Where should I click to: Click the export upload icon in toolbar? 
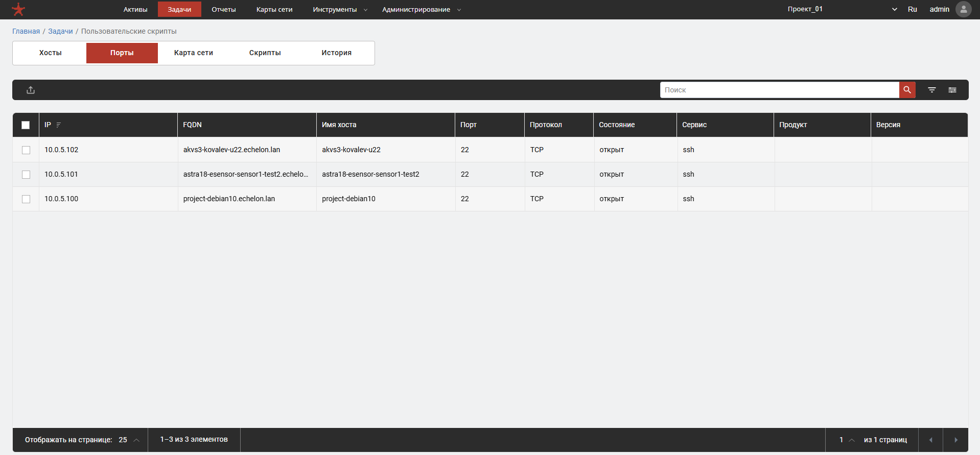click(x=31, y=90)
